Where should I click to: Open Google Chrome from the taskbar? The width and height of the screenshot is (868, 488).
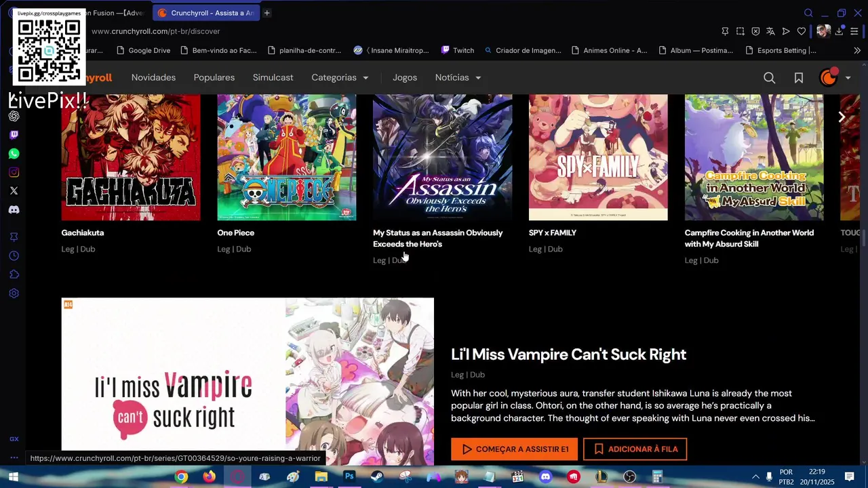point(181,477)
